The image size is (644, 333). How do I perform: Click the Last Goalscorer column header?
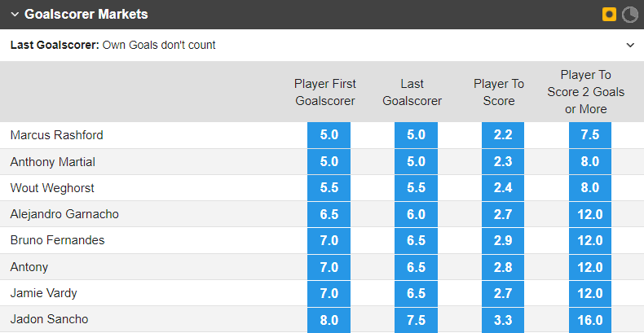pyautogui.click(x=412, y=92)
